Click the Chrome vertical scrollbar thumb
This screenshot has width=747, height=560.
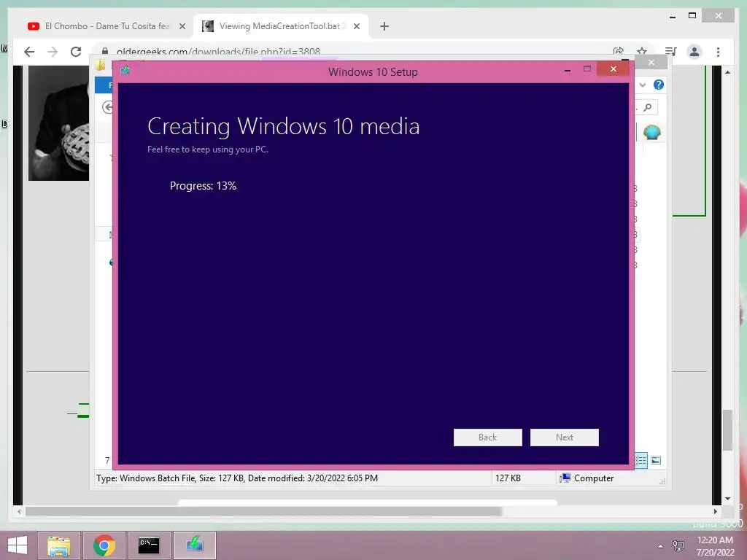coord(727,429)
